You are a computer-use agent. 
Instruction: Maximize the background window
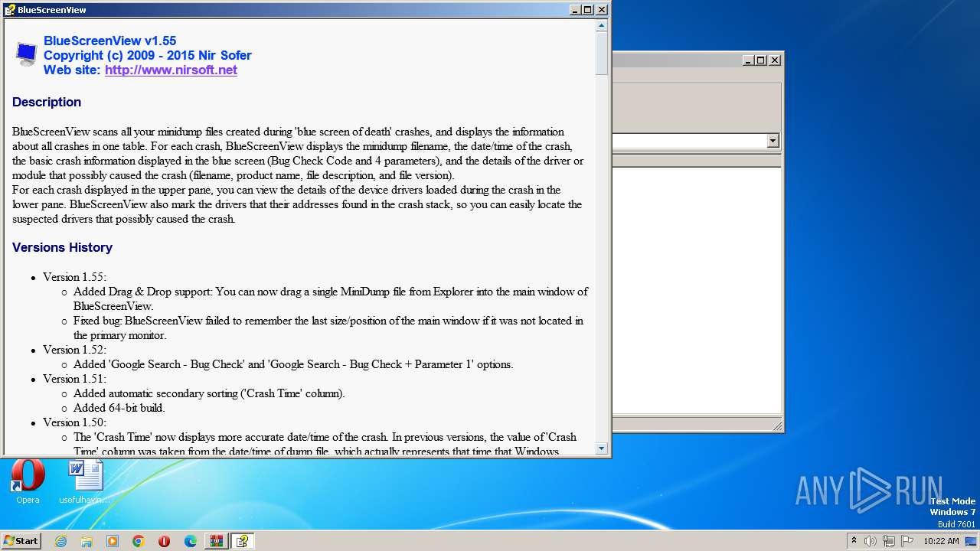click(761, 60)
